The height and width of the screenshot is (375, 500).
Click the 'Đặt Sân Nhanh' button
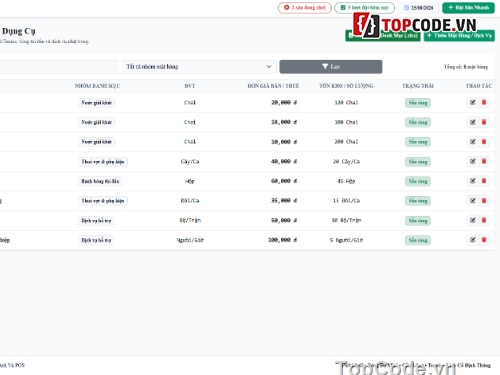click(468, 7)
